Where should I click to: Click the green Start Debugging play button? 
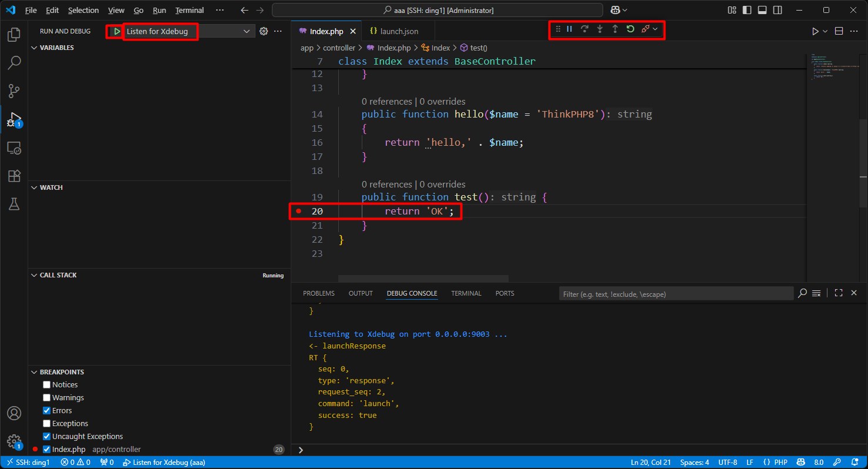[x=117, y=31]
